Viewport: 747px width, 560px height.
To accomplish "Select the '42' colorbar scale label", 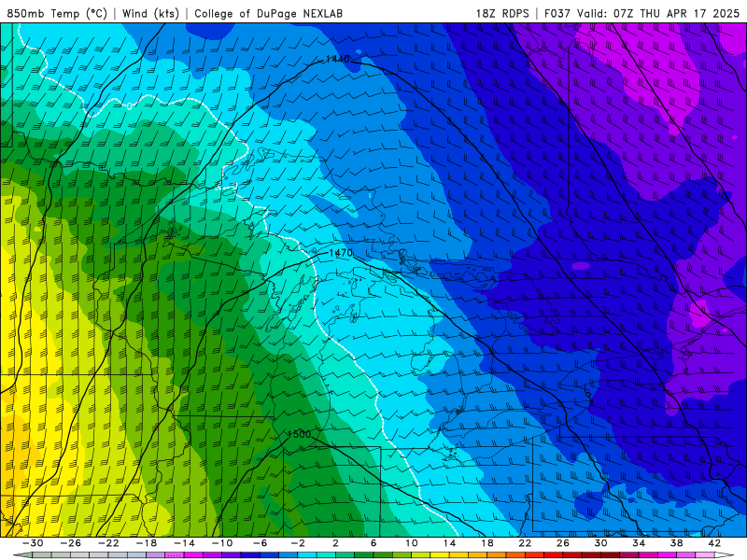I will (714, 543).
